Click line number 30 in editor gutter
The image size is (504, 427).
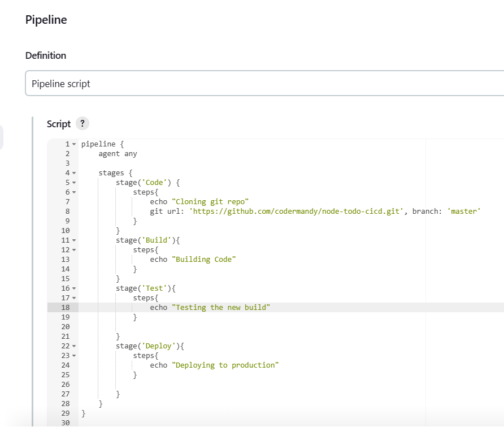pos(66,423)
